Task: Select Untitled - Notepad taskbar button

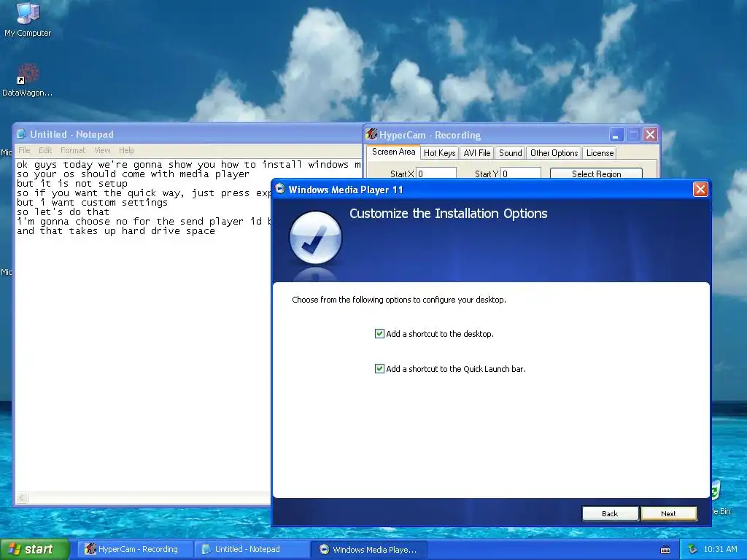Action: click(x=250, y=549)
